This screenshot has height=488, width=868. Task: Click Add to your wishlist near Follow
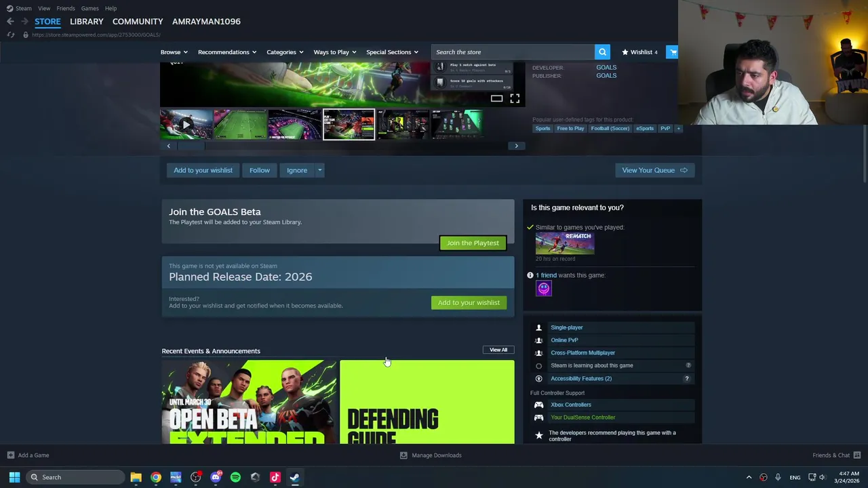tap(203, 170)
